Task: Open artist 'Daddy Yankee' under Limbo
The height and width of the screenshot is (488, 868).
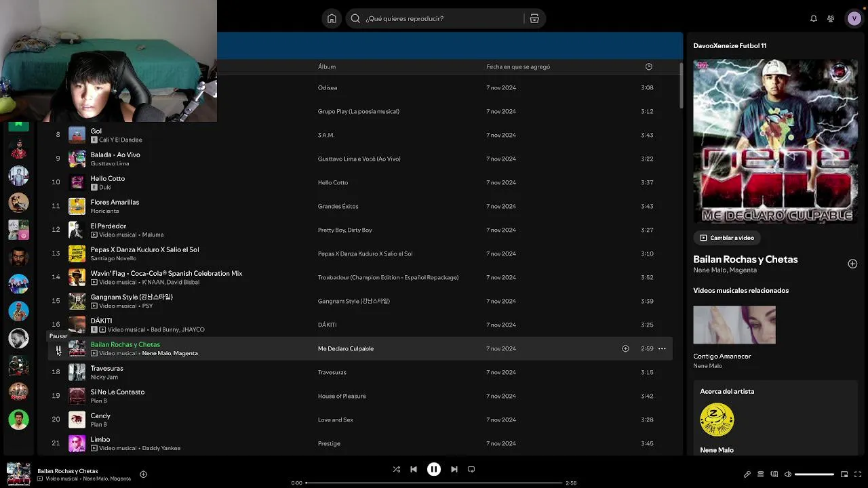Action: [x=161, y=448]
